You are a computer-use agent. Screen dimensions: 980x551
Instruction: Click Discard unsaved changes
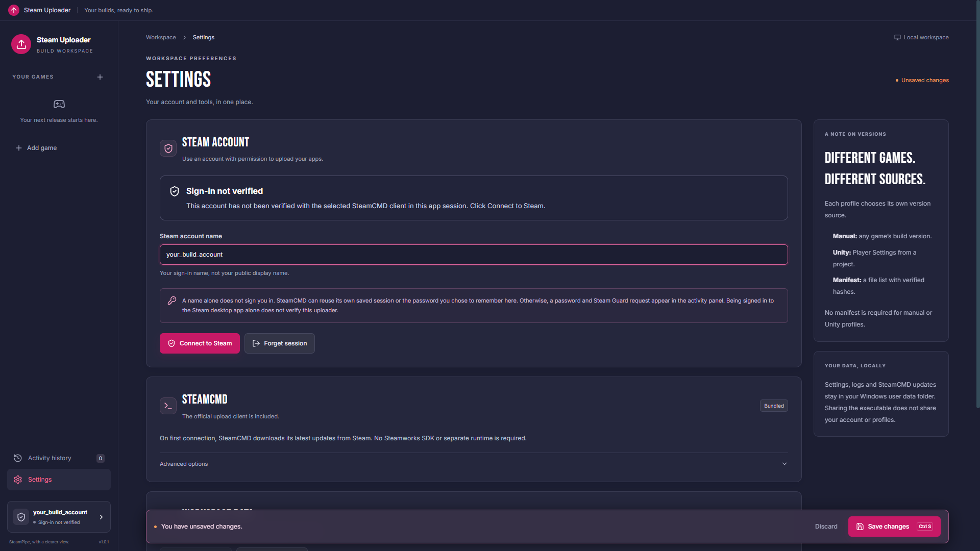coord(826,527)
